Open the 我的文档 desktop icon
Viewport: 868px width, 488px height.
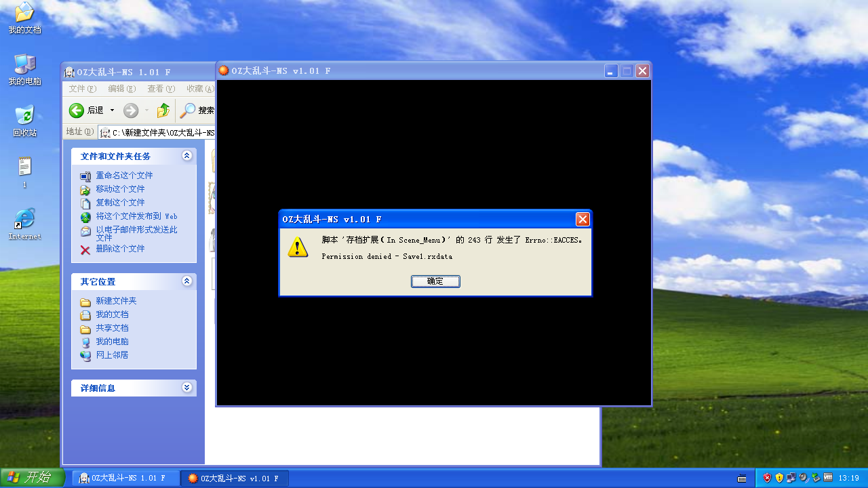24,18
